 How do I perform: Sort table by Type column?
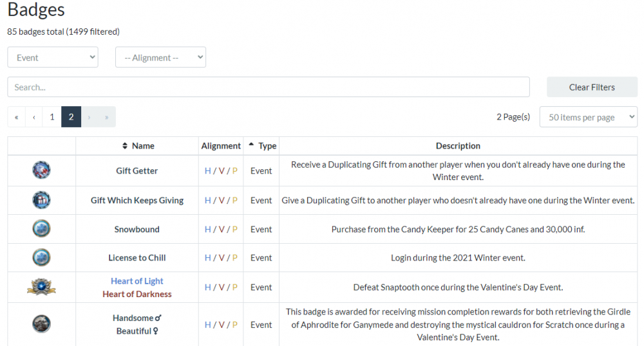pyautogui.click(x=262, y=146)
